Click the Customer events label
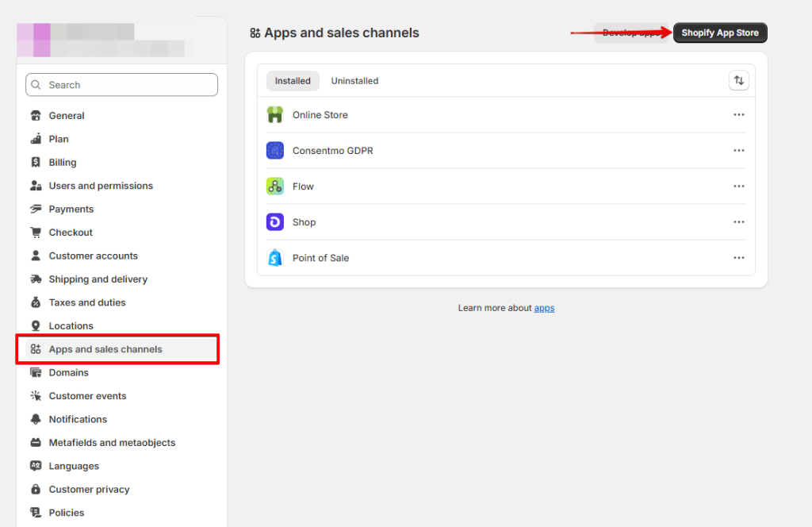Screen dimensions: 812x527 (87, 395)
